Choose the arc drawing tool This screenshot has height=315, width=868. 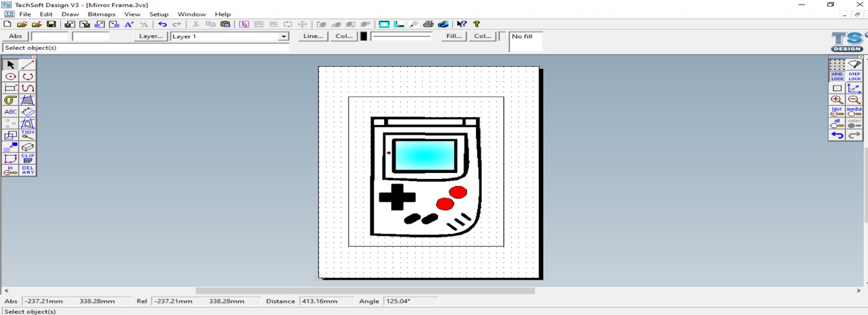point(28,76)
